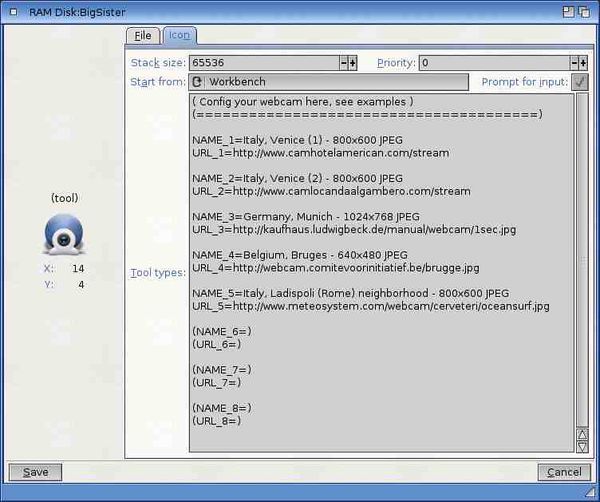Switch to the File tab
Viewport: 600px width, 502px height.
(x=143, y=35)
